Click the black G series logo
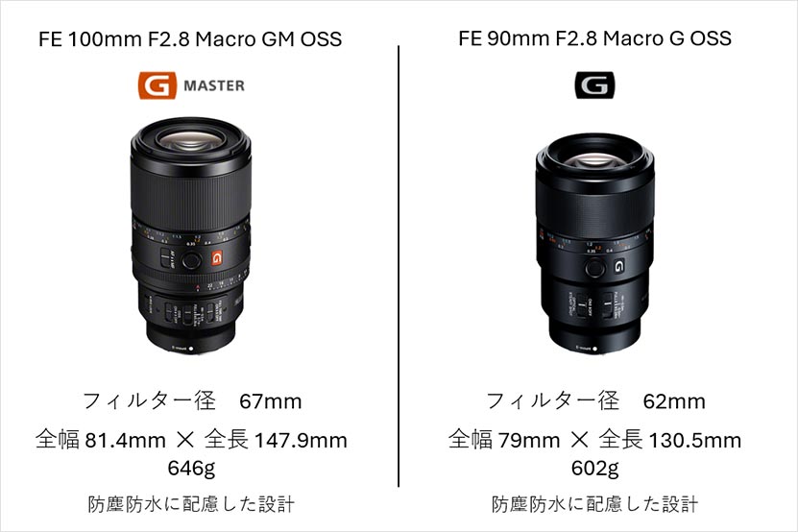This screenshot has width=798, height=532. 594,85
